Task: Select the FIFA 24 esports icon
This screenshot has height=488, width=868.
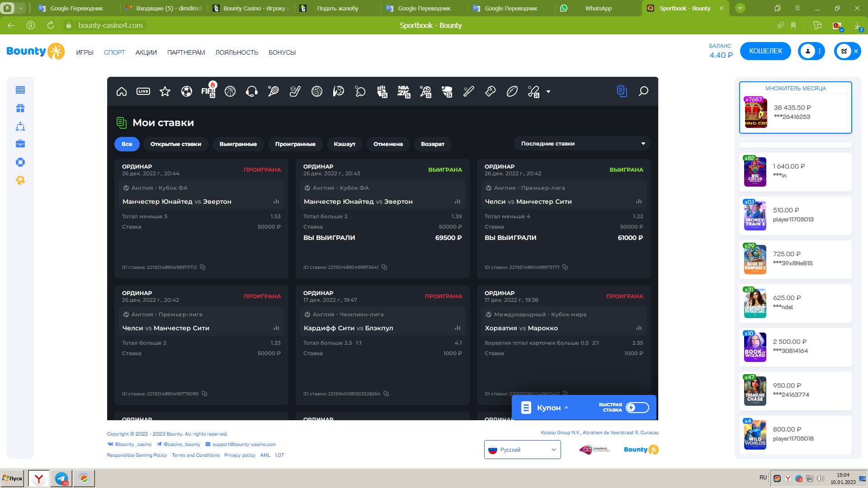Action: tap(208, 90)
